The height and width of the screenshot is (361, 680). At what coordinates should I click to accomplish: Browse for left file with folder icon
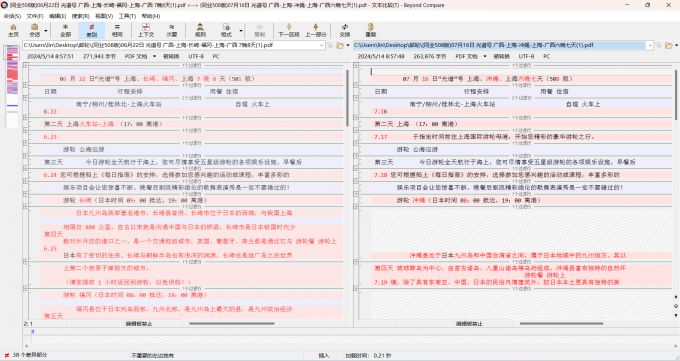pyautogui.click(x=340, y=45)
